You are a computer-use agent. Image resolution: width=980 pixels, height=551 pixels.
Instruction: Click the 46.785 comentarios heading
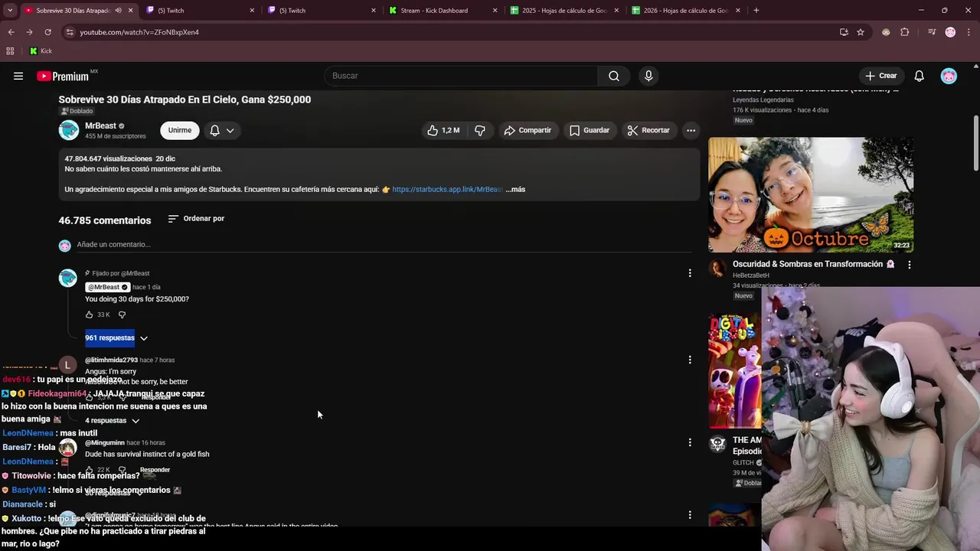click(x=105, y=220)
